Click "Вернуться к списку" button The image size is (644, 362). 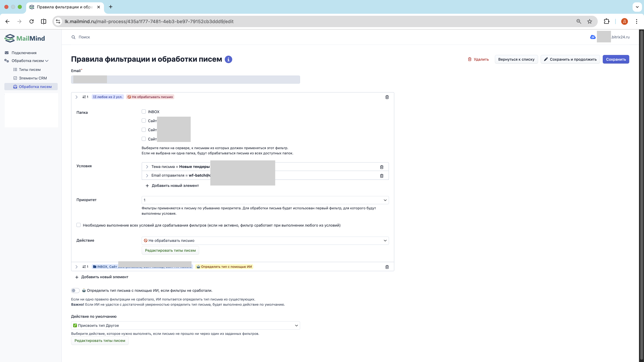click(x=516, y=59)
